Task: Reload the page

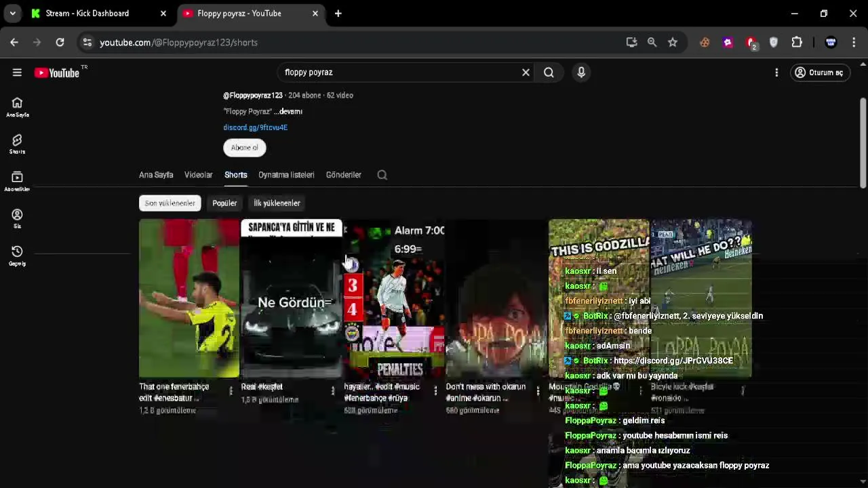Action: (60, 42)
